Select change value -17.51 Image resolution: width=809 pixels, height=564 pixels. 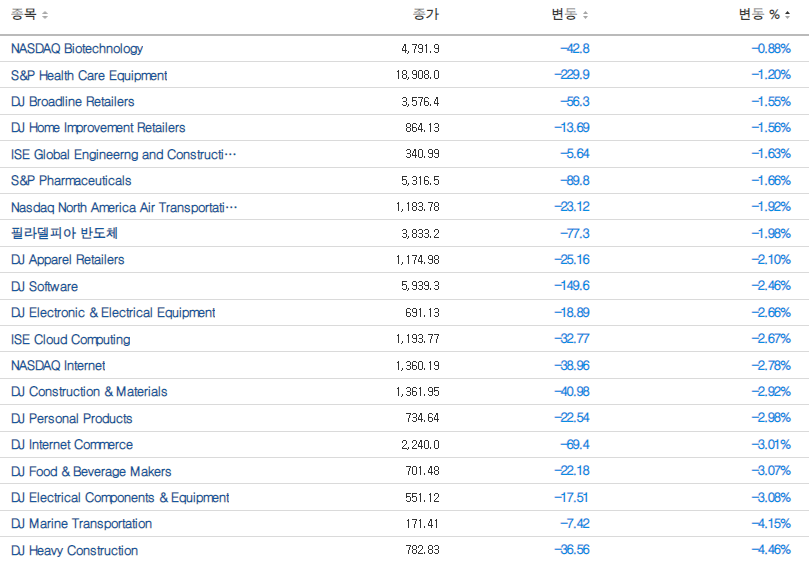(572, 497)
